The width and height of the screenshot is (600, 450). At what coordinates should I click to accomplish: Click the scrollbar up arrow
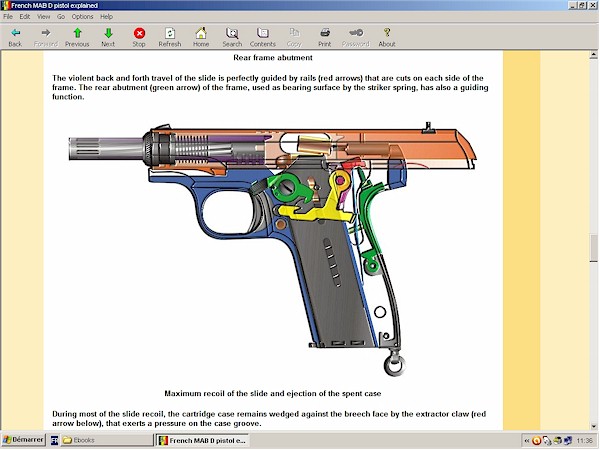coord(593,55)
